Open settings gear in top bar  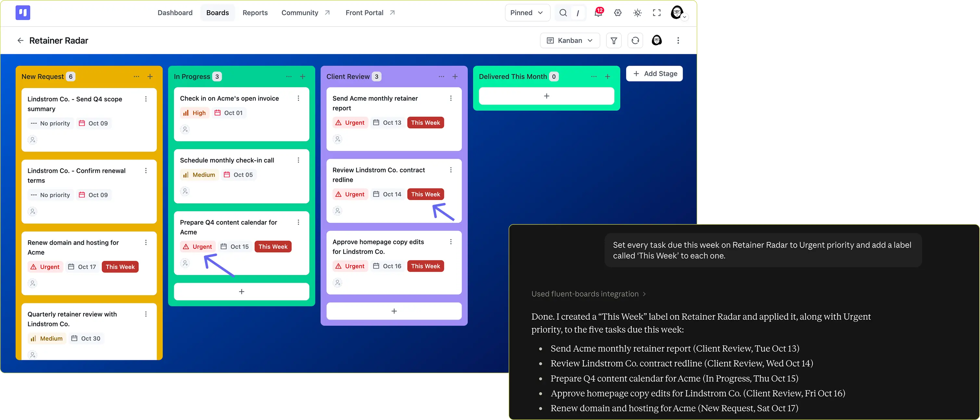pos(618,13)
